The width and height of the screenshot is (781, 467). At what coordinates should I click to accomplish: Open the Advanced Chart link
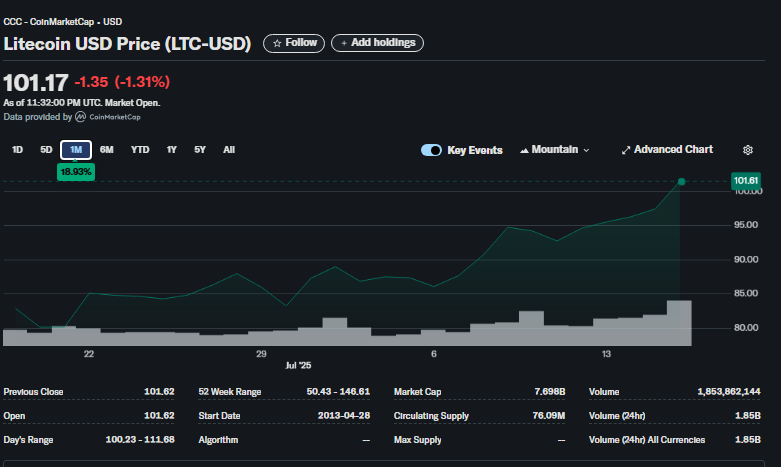[667, 149]
